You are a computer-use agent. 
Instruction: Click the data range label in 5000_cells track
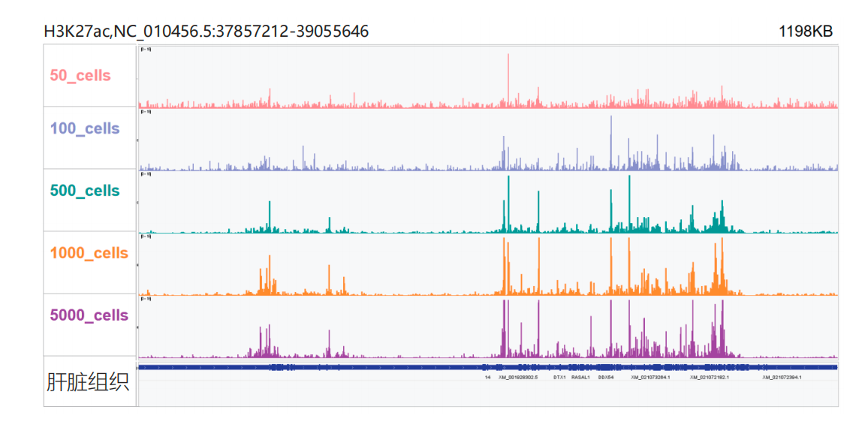146,299
